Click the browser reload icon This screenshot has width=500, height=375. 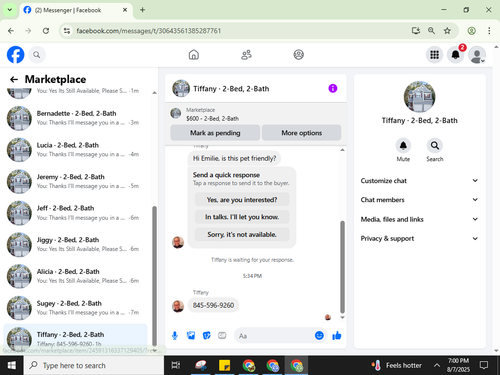click(x=46, y=31)
